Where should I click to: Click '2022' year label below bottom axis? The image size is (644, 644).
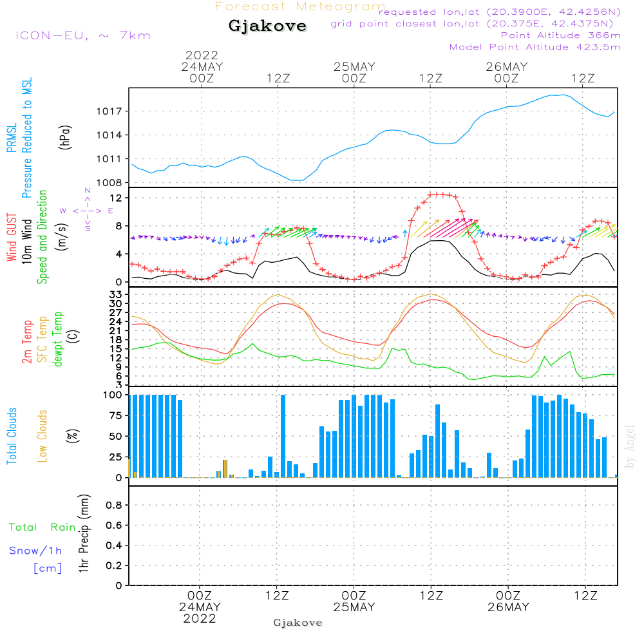(x=200, y=619)
